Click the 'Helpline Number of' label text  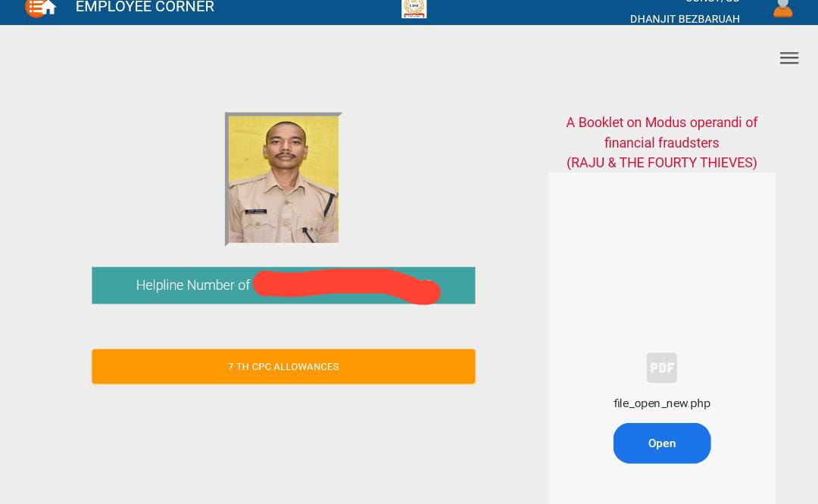point(192,285)
